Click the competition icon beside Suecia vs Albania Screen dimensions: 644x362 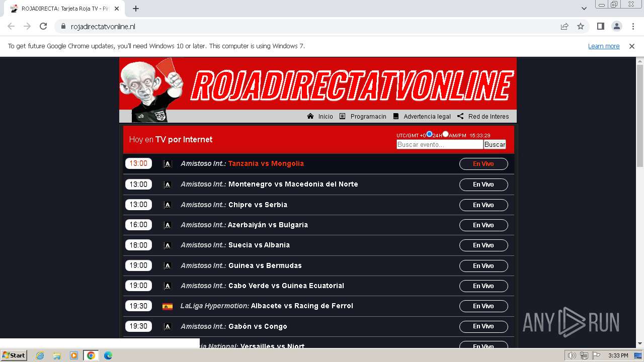click(x=168, y=245)
